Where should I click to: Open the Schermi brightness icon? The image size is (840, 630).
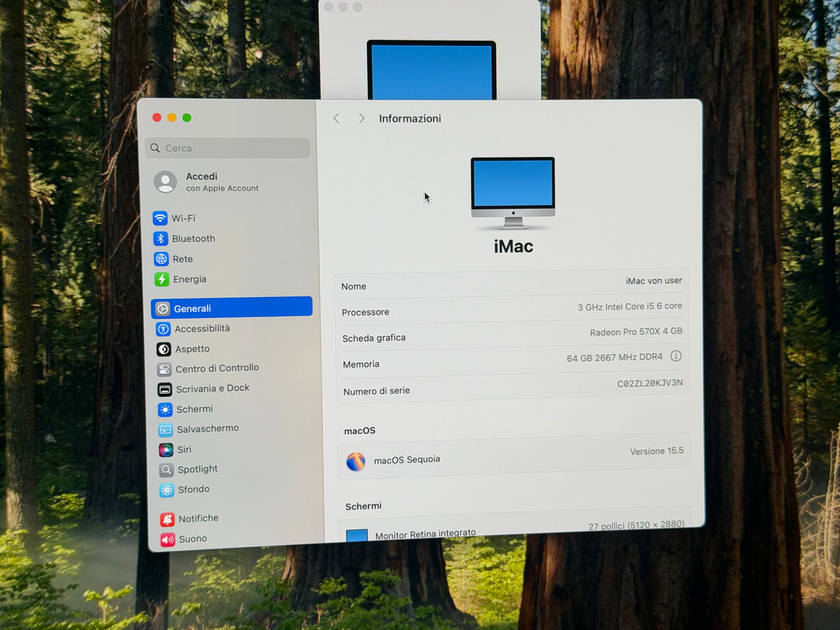(x=166, y=410)
